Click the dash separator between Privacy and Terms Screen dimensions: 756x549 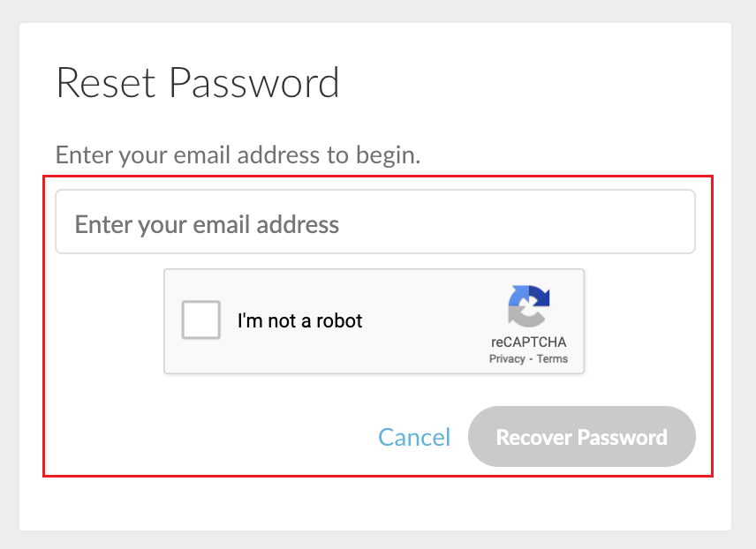[x=531, y=359]
